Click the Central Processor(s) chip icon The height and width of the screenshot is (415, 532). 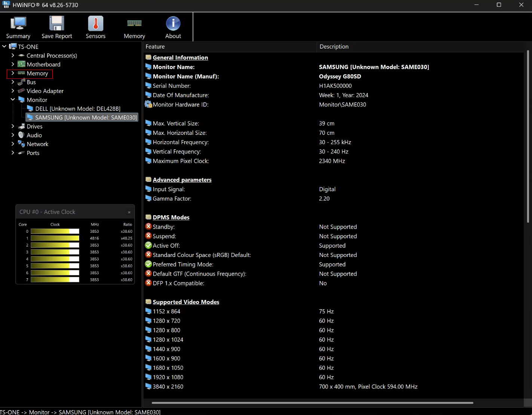(21, 55)
